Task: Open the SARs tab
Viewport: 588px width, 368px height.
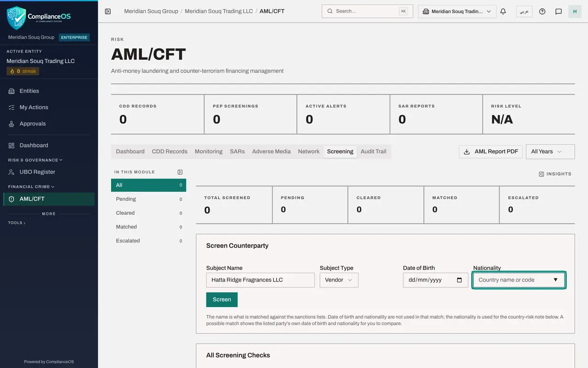Action: point(237,151)
